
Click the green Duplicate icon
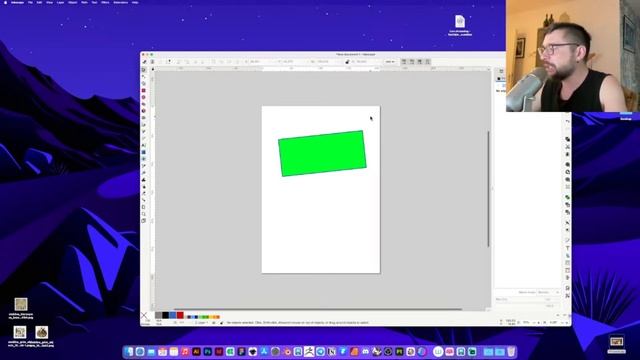coord(567,197)
